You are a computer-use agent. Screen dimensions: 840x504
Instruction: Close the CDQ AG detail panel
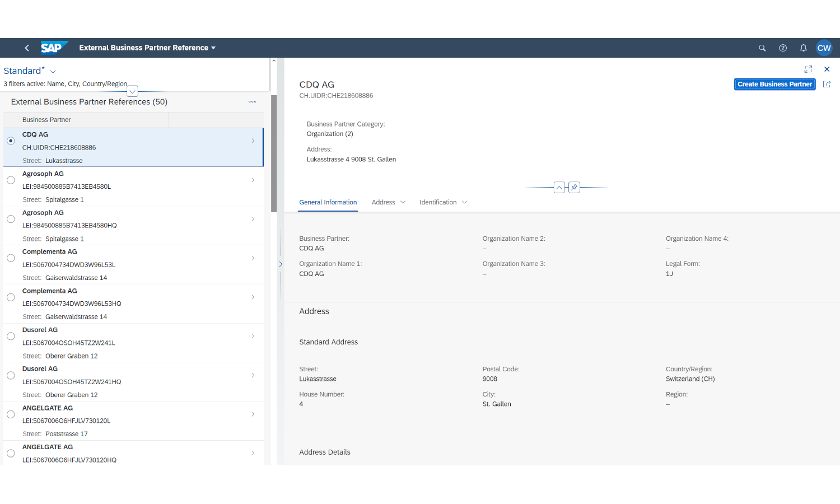coord(827,69)
